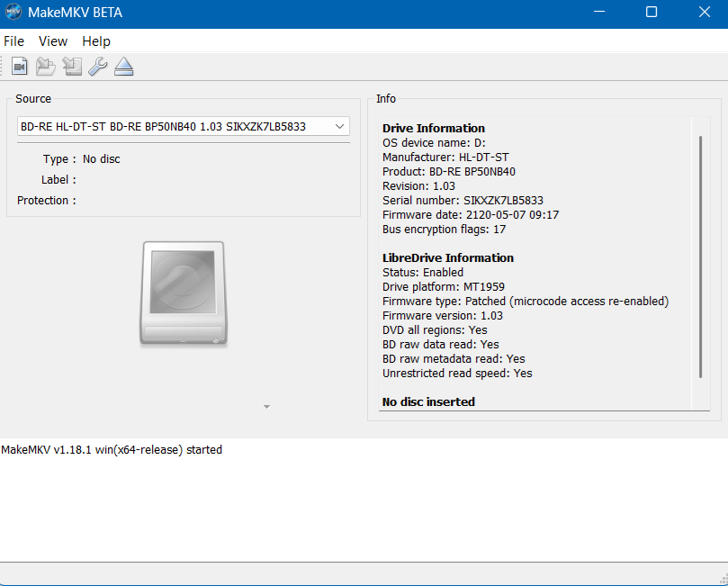This screenshot has height=586, width=728.
Task: Minimize the MakeMKV window
Action: [601, 14]
